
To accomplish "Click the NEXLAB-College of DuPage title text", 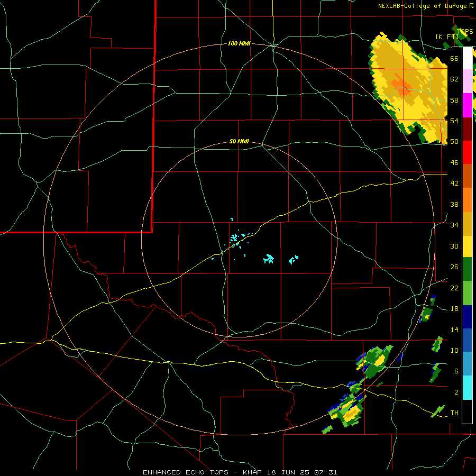I will coord(422,6).
